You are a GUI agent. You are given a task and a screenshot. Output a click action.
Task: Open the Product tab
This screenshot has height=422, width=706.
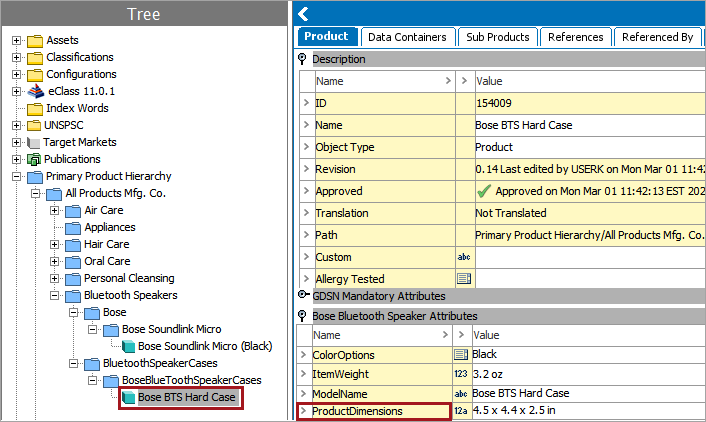tap(326, 36)
